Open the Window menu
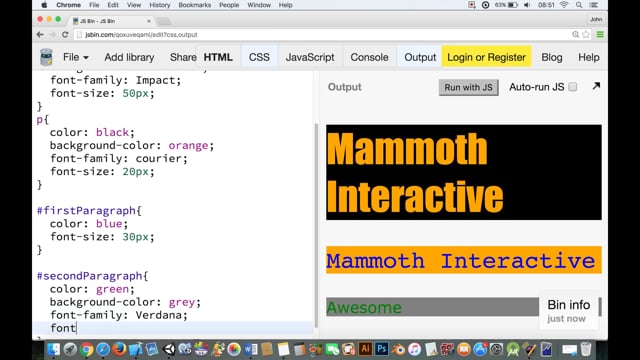 tap(259, 5)
